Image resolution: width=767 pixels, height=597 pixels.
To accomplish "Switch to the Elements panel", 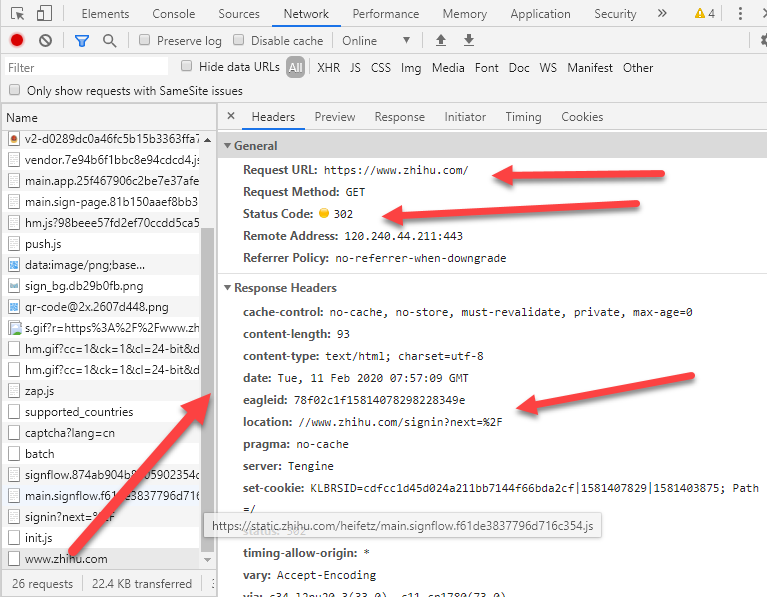I will [105, 14].
